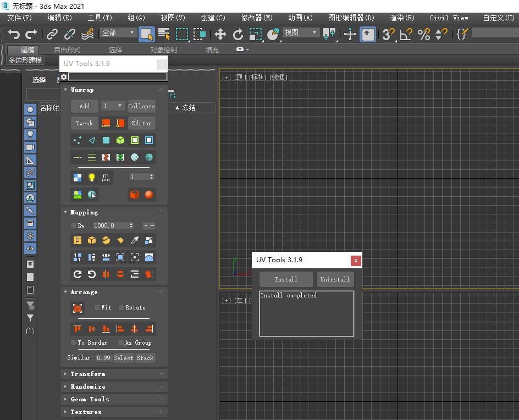The image size is (519, 420).
Task: Click pack UVs icon in Arrange
Action: 78,308
